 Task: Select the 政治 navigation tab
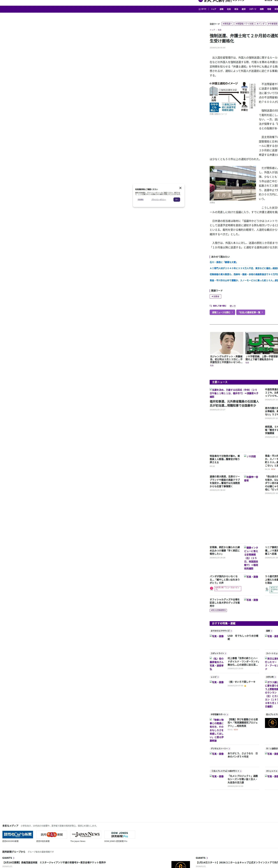click(236, 9)
